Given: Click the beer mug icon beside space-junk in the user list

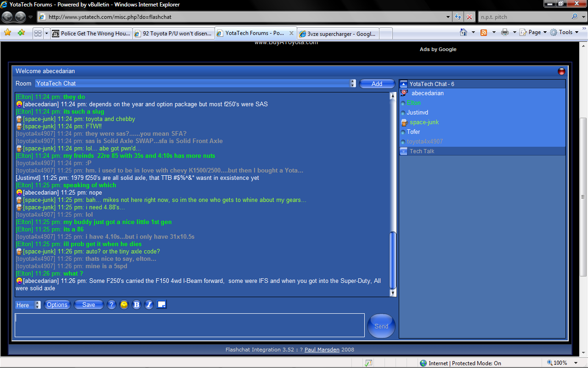Looking at the screenshot, I should 404,122.
